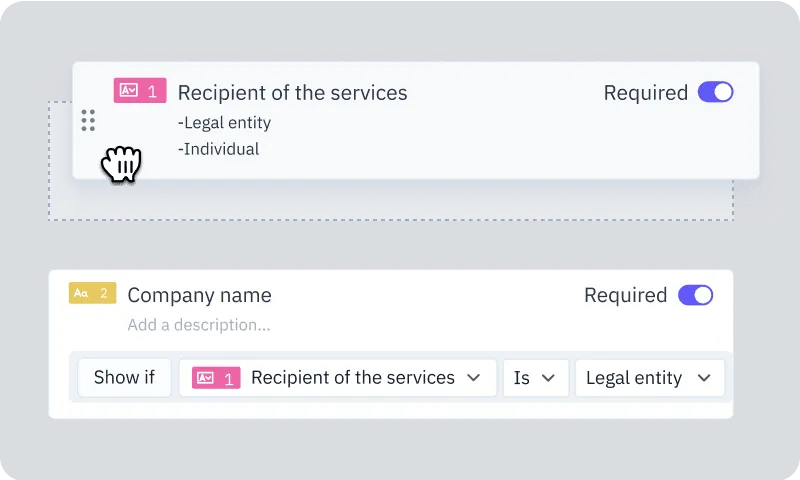Select the -Legal entity option line
Viewport: 800px width, 480px height.
click(224, 122)
